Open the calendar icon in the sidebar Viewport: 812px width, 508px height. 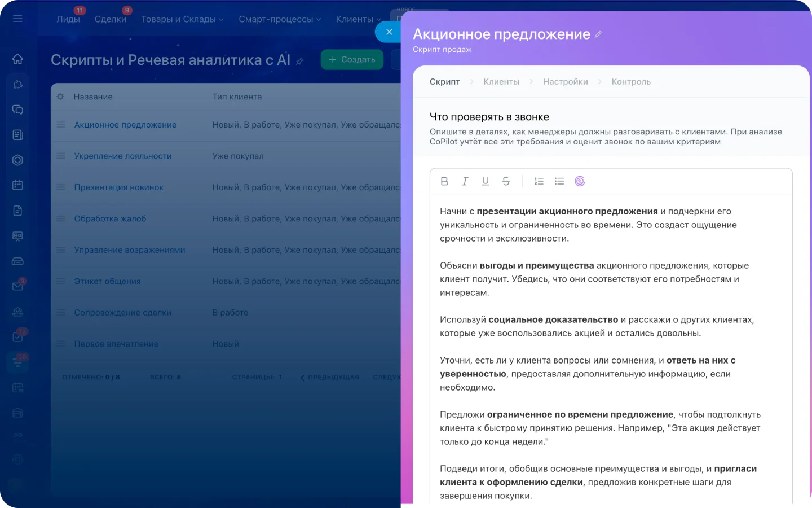click(x=17, y=185)
